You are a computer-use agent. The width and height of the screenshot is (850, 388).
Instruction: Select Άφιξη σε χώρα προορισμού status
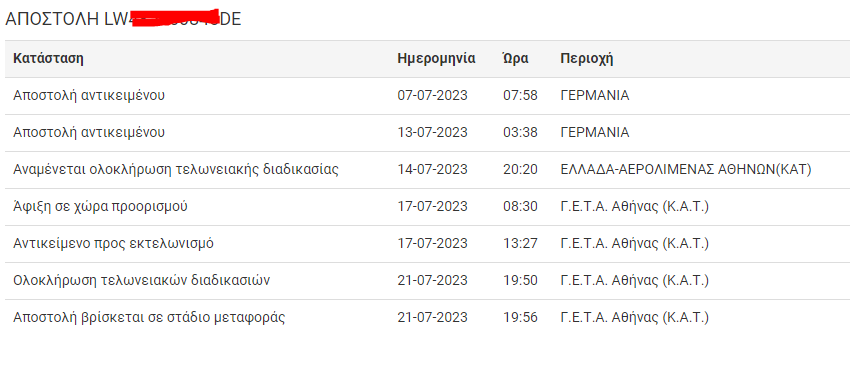[100, 206]
